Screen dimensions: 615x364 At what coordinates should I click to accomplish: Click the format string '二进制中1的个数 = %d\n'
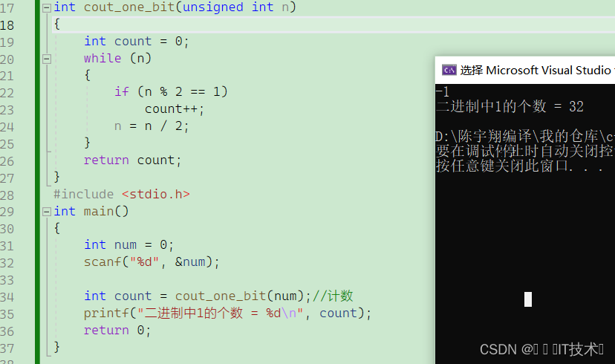(220, 313)
